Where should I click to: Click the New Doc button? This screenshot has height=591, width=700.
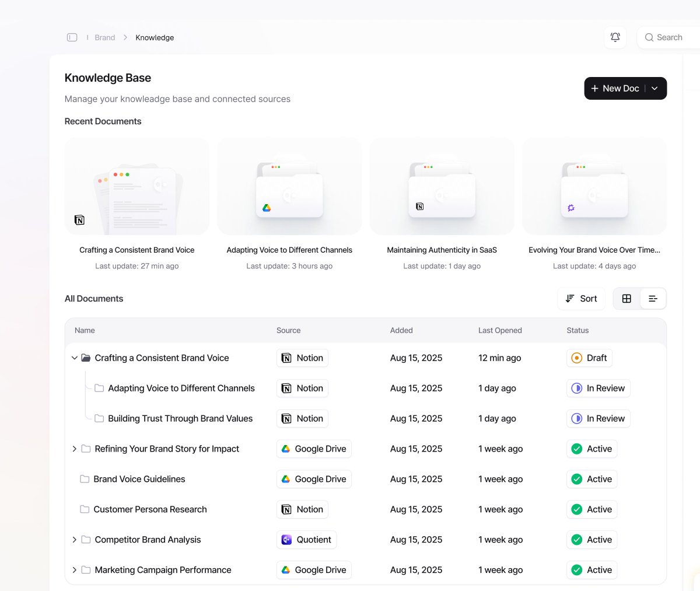click(x=615, y=88)
